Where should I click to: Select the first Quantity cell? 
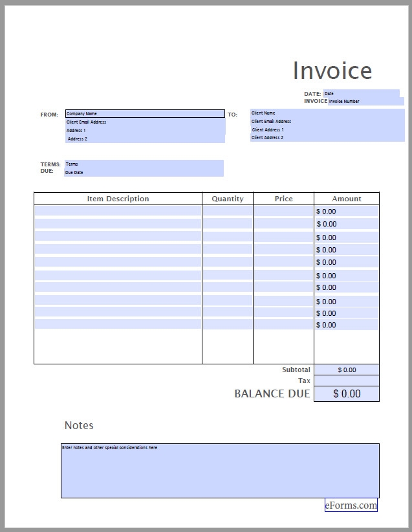[x=227, y=211]
